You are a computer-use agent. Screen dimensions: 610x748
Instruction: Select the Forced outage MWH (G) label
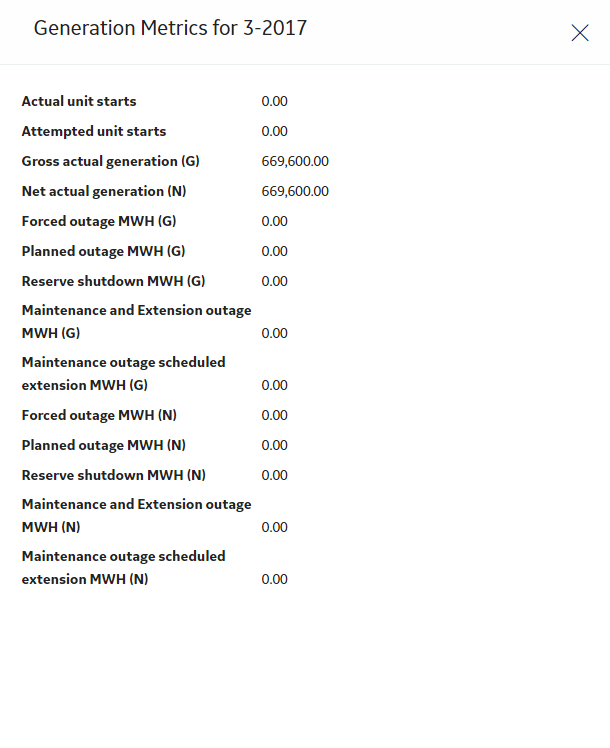tap(99, 221)
